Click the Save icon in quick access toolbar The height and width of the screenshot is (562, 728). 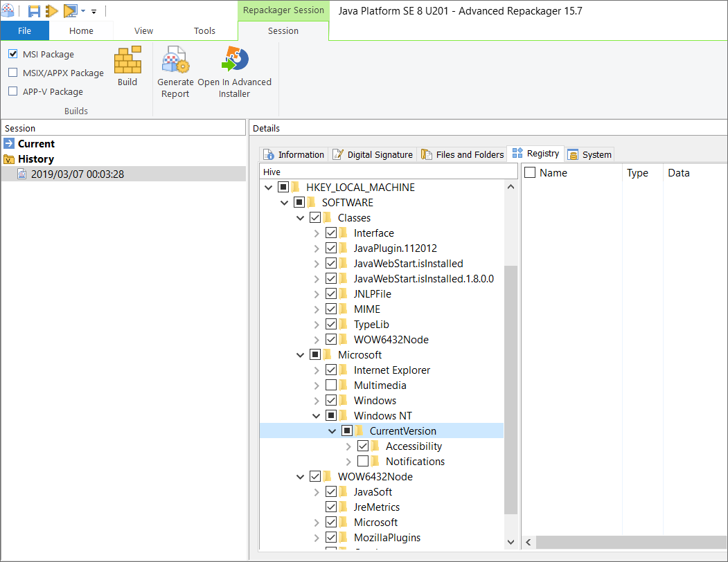(x=34, y=10)
